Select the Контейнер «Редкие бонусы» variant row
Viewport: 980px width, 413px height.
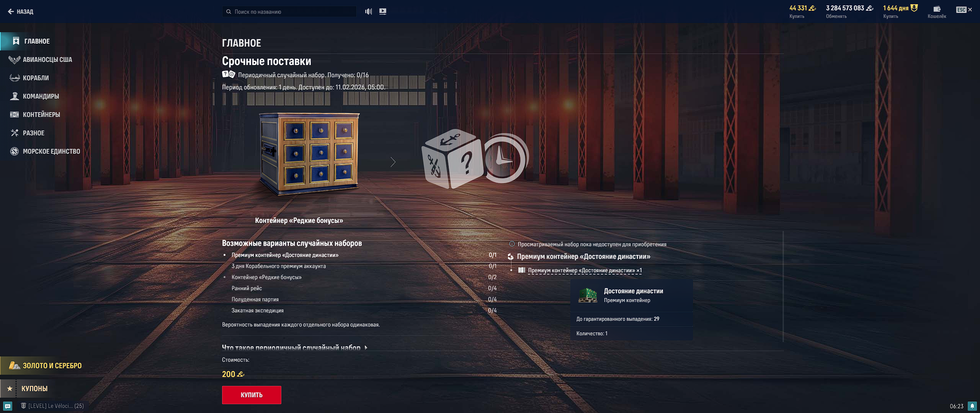click(x=266, y=277)
